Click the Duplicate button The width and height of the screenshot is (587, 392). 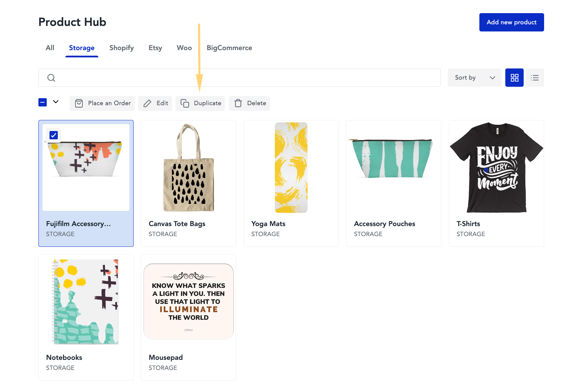[200, 103]
